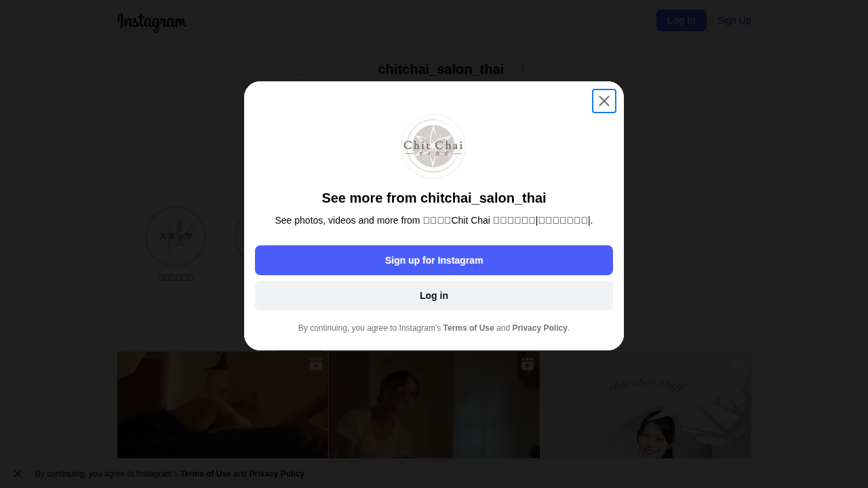Click the reel icon on first post

pos(316,364)
